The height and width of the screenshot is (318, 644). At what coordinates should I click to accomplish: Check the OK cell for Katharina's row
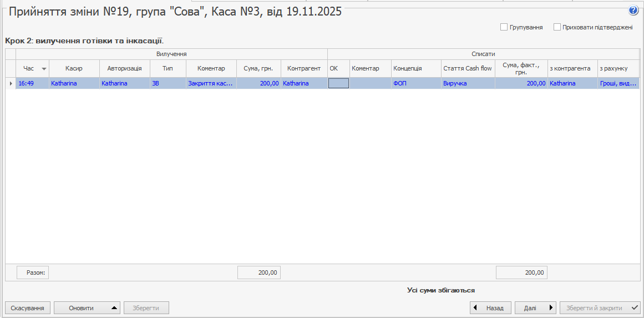tap(338, 83)
